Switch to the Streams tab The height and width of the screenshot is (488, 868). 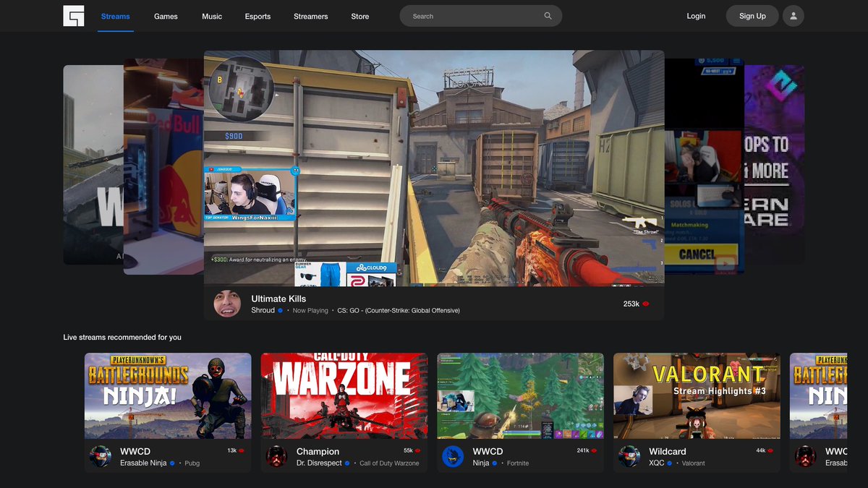116,16
